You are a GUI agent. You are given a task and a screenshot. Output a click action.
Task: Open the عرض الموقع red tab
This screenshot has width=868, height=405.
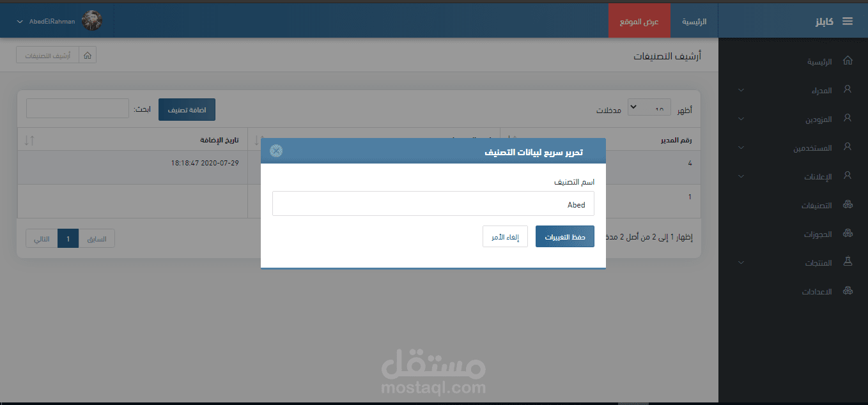(x=640, y=21)
